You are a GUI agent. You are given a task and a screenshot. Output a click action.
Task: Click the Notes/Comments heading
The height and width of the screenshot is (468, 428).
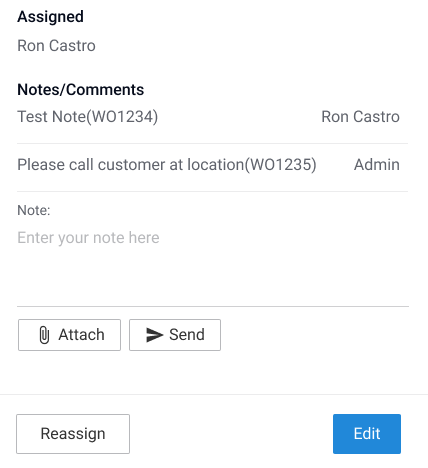pyautogui.click(x=81, y=90)
